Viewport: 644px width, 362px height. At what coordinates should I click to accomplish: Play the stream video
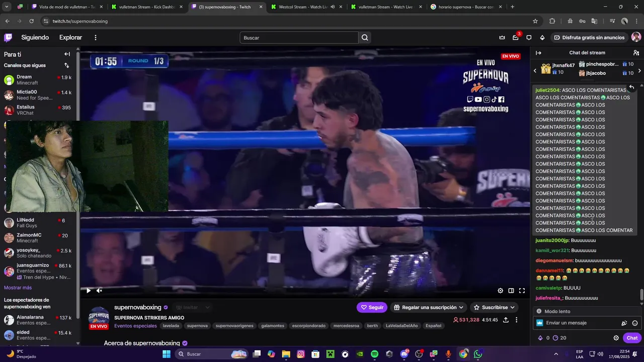pos(89,291)
